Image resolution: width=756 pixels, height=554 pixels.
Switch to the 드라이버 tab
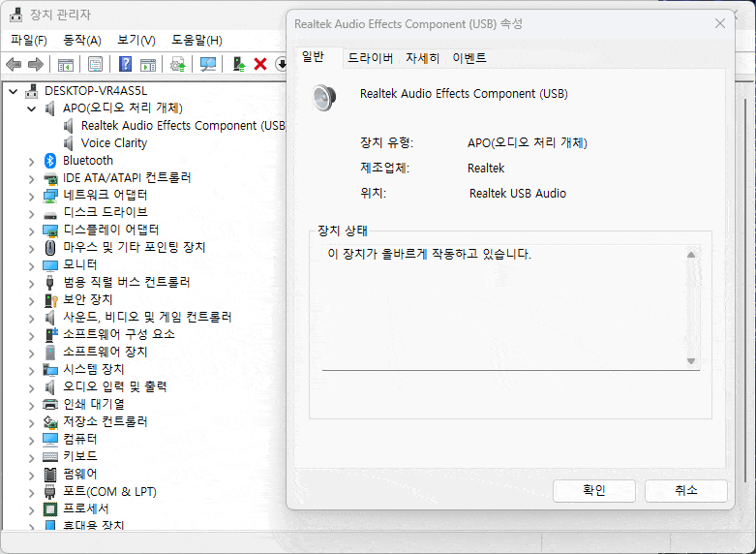coord(370,58)
